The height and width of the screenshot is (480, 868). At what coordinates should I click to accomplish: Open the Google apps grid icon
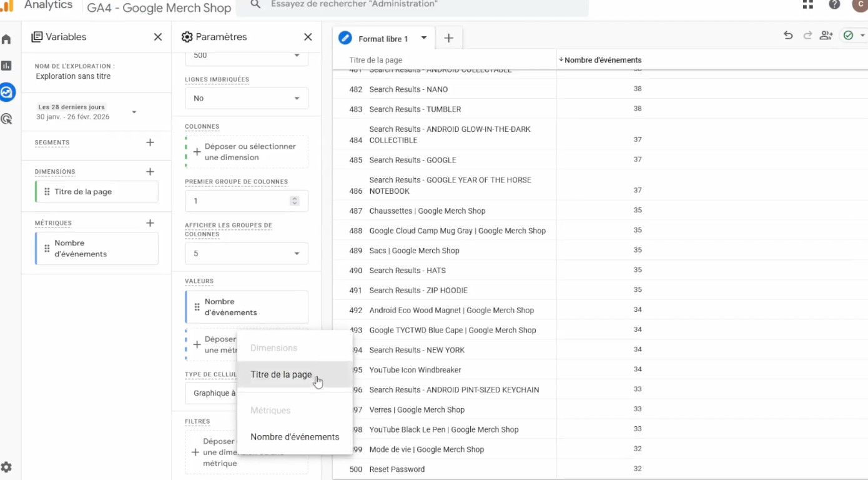pyautogui.click(x=808, y=4)
